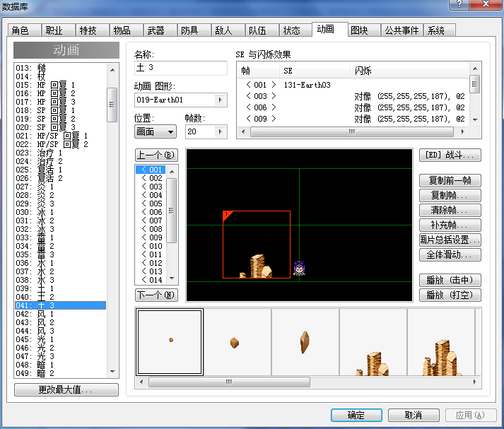Select the first small rock cell thumbnail
This screenshot has height=429, width=504.
click(x=170, y=342)
